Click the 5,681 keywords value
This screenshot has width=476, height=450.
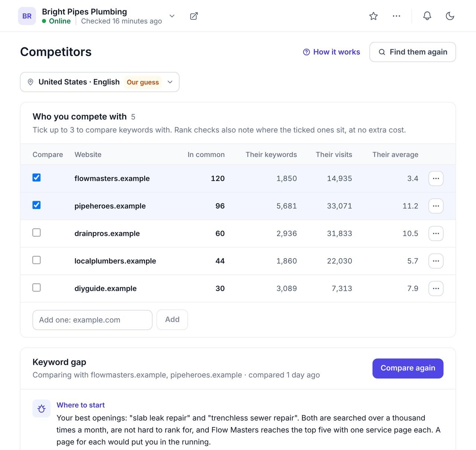click(287, 206)
